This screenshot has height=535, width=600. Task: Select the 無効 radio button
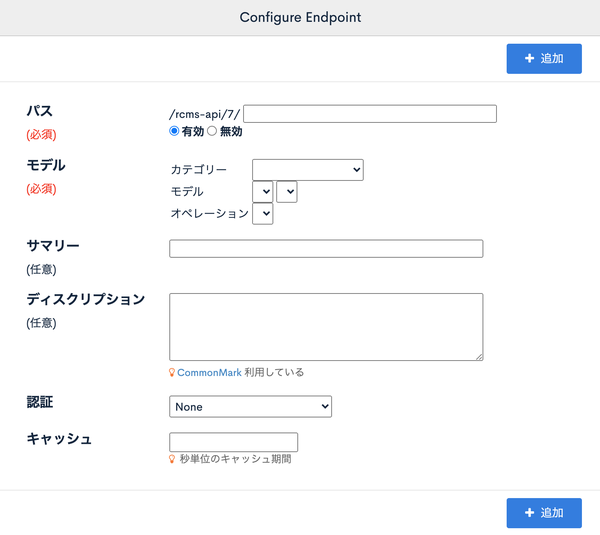click(212, 131)
